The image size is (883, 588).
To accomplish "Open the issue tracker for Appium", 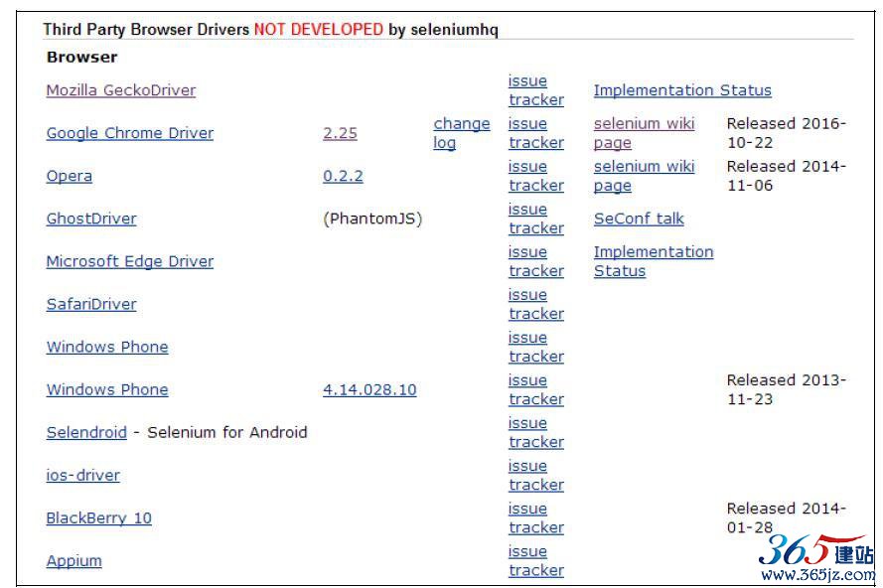I will point(536,561).
